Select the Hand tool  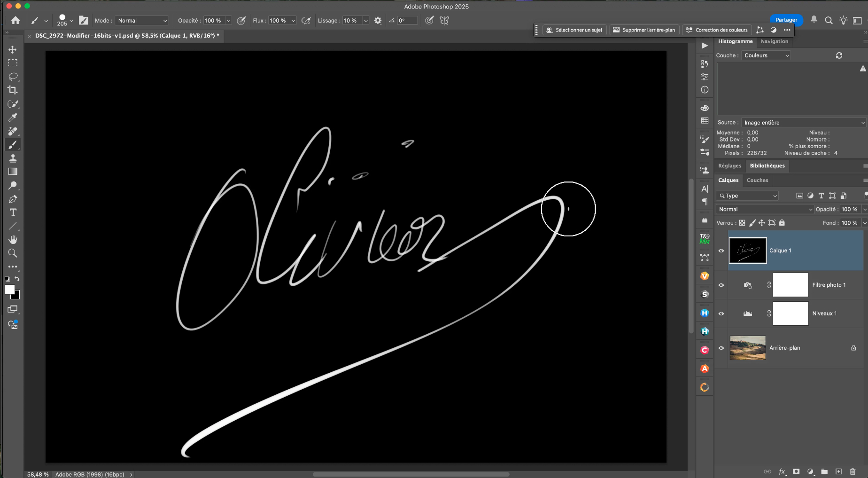[x=13, y=240]
